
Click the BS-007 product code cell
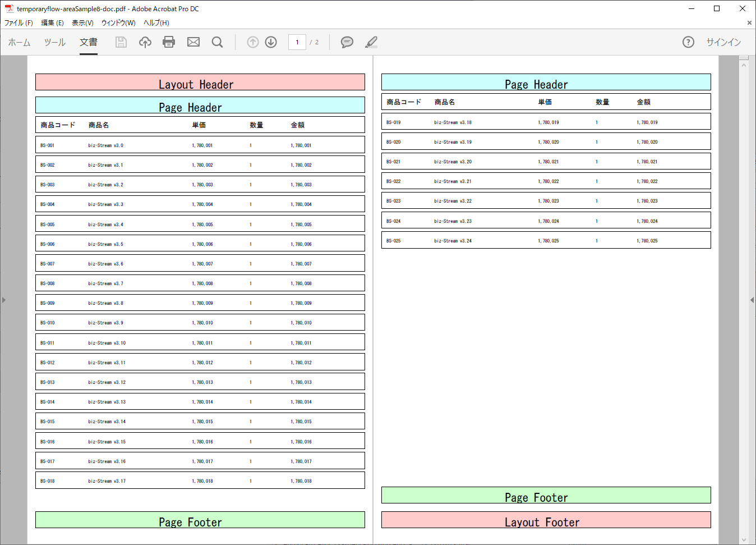(47, 264)
